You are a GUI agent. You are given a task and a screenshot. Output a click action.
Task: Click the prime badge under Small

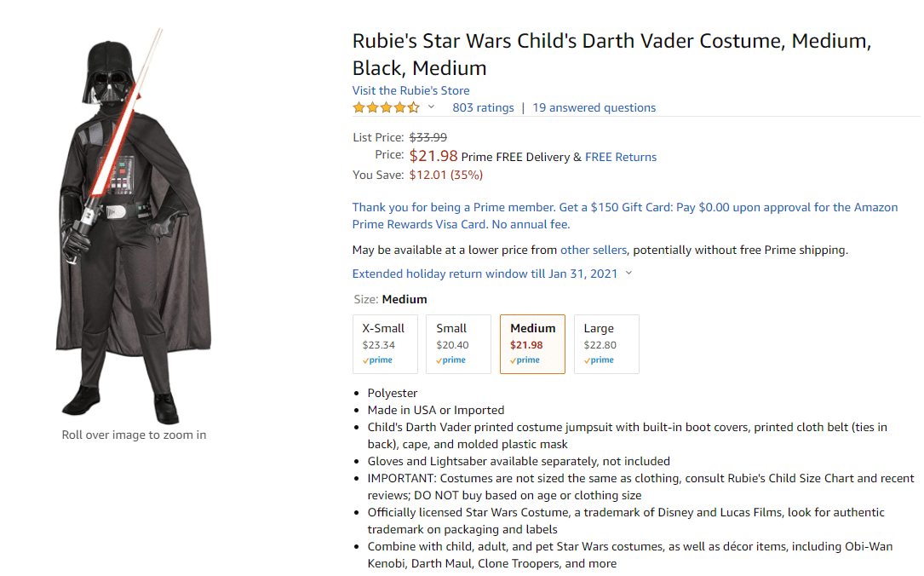(451, 360)
